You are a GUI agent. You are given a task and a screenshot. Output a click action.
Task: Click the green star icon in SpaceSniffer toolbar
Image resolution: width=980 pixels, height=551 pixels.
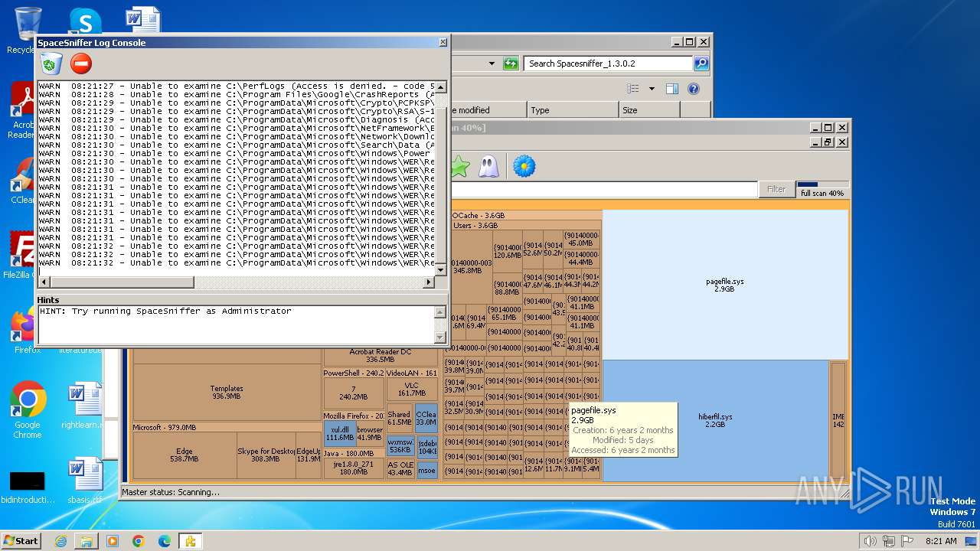tap(459, 166)
